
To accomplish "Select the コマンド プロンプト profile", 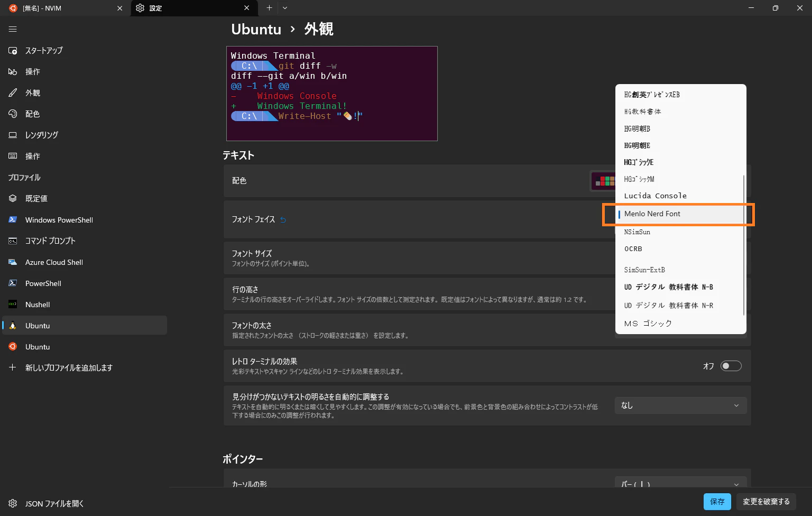I will point(85,241).
